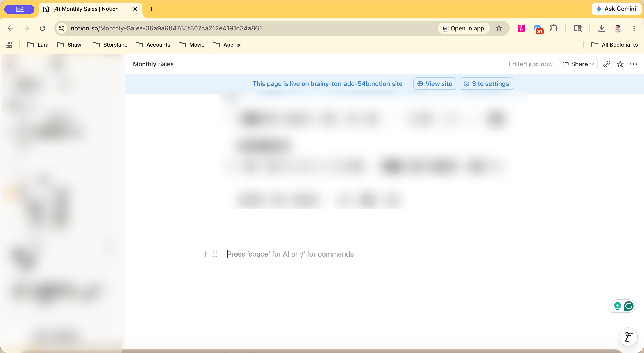Add a block with the plus icon
The image size is (644, 353).
206,254
